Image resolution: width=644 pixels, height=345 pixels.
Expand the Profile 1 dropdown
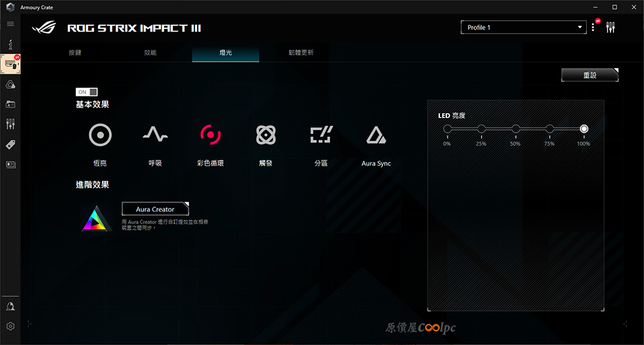pyautogui.click(x=524, y=28)
